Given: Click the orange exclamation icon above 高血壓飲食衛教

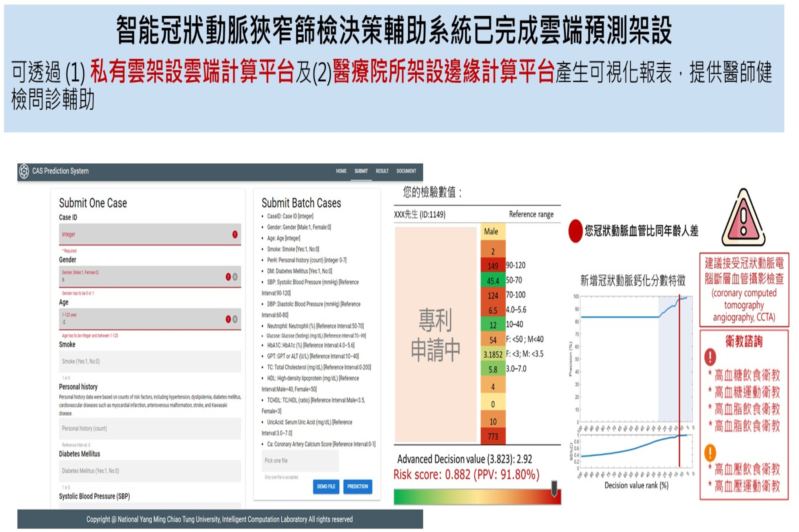Looking at the screenshot, I should tap(710, 453).
